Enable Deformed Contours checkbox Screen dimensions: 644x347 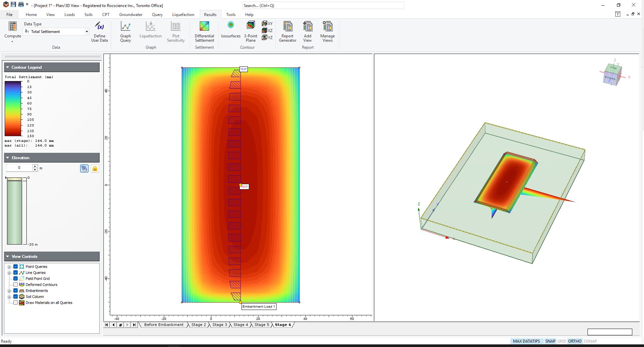click(15, 285)
